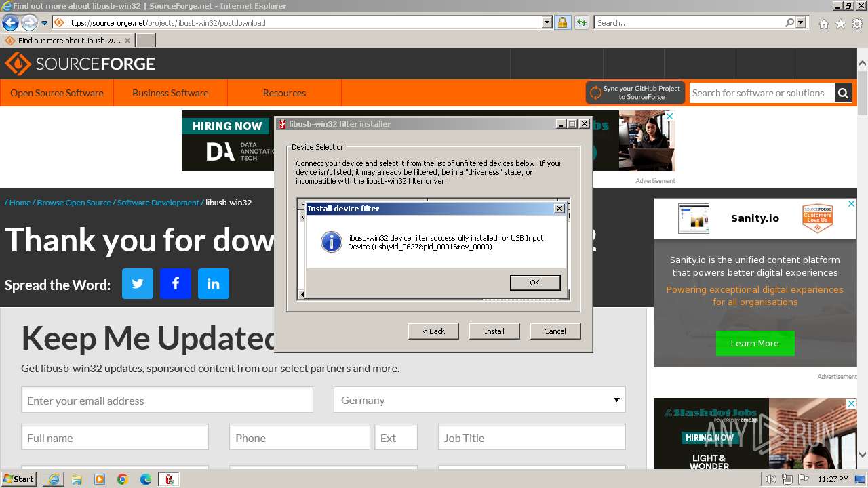
Task: Click the Search for software field
Action: point(762,93)
